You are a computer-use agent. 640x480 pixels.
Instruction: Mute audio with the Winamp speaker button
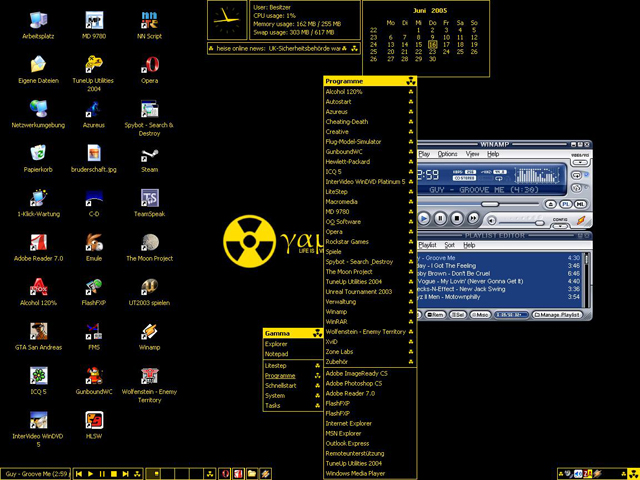pos(491,221)
